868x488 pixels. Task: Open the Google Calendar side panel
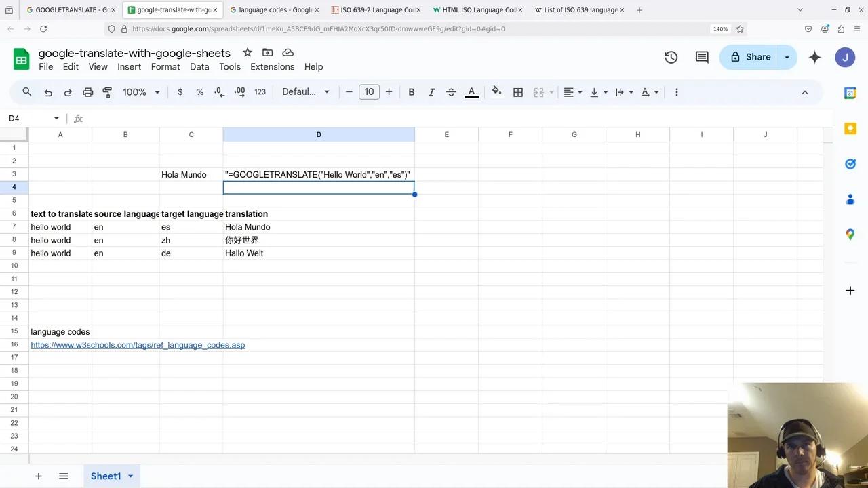click(x=850, y=94)
